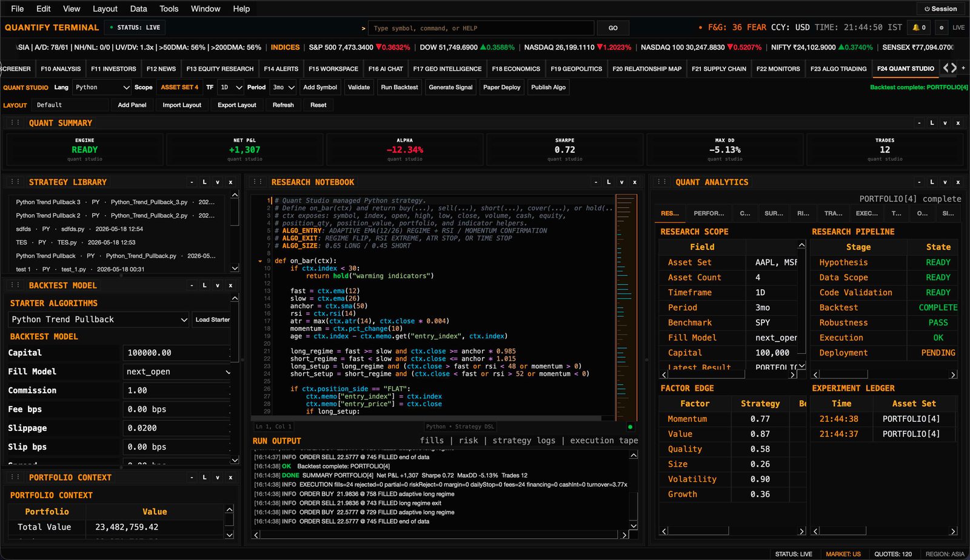Click Portfolio Context scroll-down arrow
970x560 pixels.
[229, 535]
